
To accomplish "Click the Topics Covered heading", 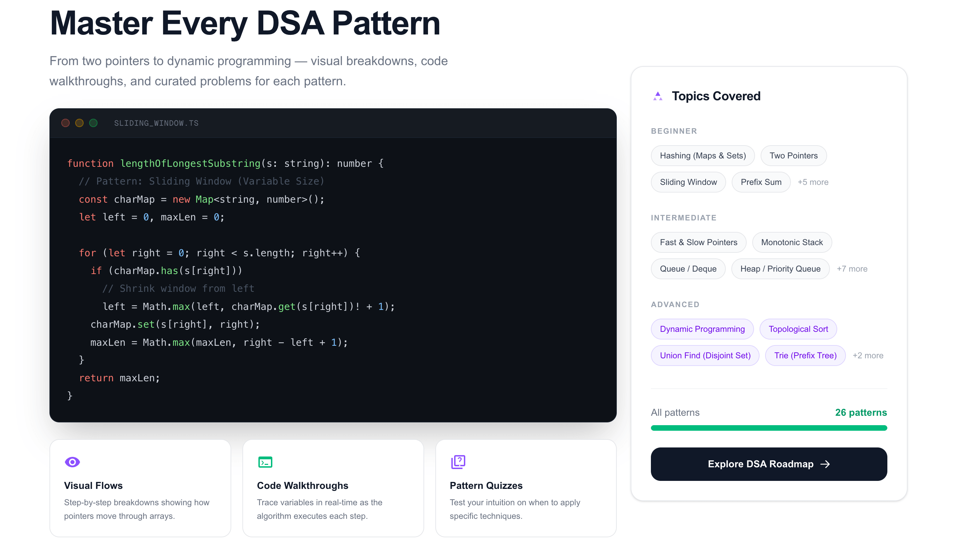I will tap(716, 96).
